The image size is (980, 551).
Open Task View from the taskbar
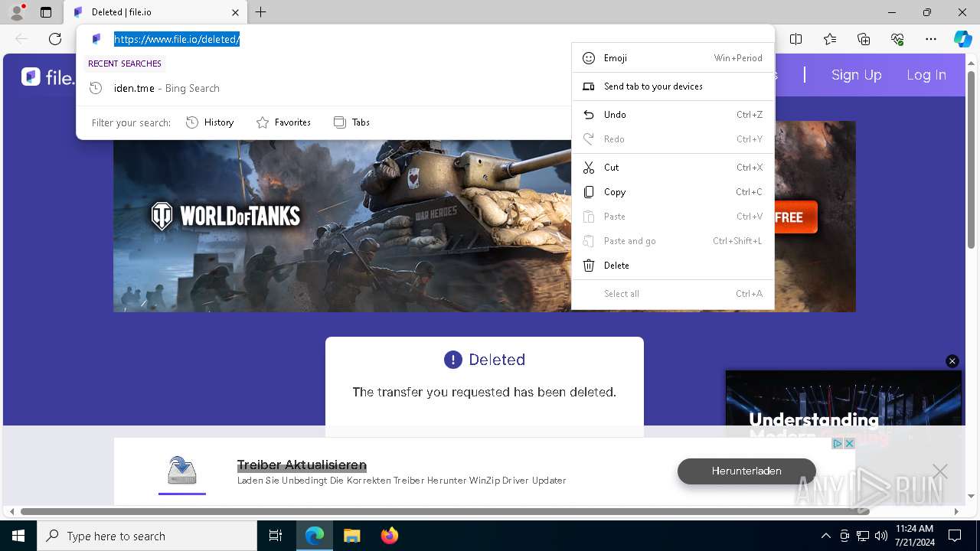[x=276, y=536]
